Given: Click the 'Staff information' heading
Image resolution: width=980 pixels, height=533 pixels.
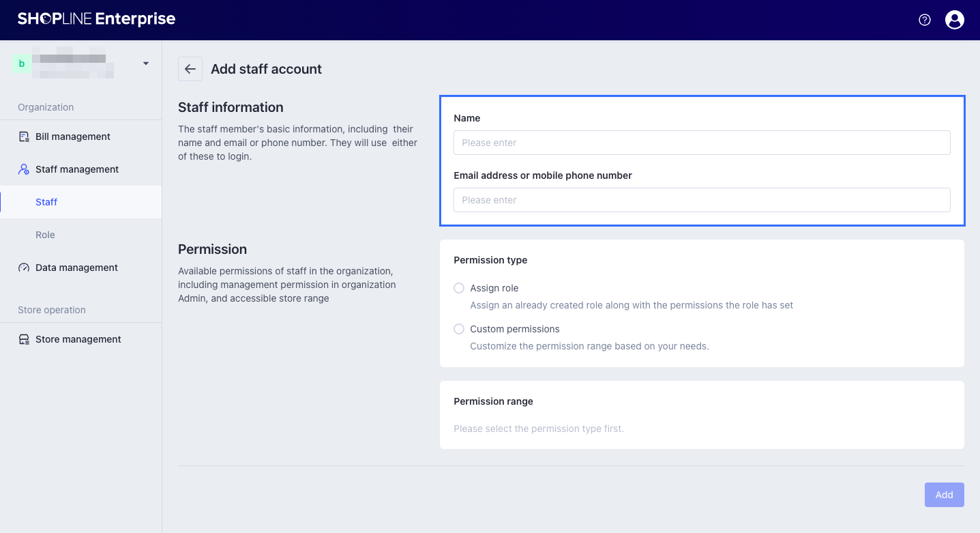Looking at the screenshot, I should click(231, 107).
